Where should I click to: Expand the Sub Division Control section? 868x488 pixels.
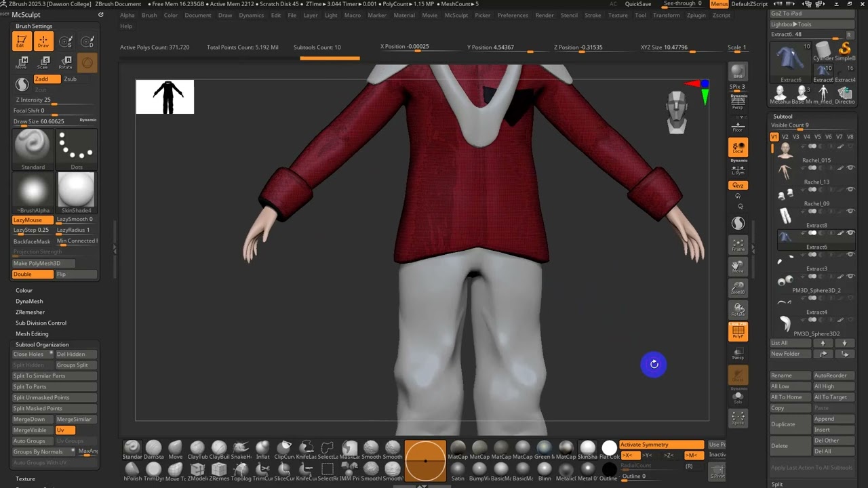tap(41, 323)
